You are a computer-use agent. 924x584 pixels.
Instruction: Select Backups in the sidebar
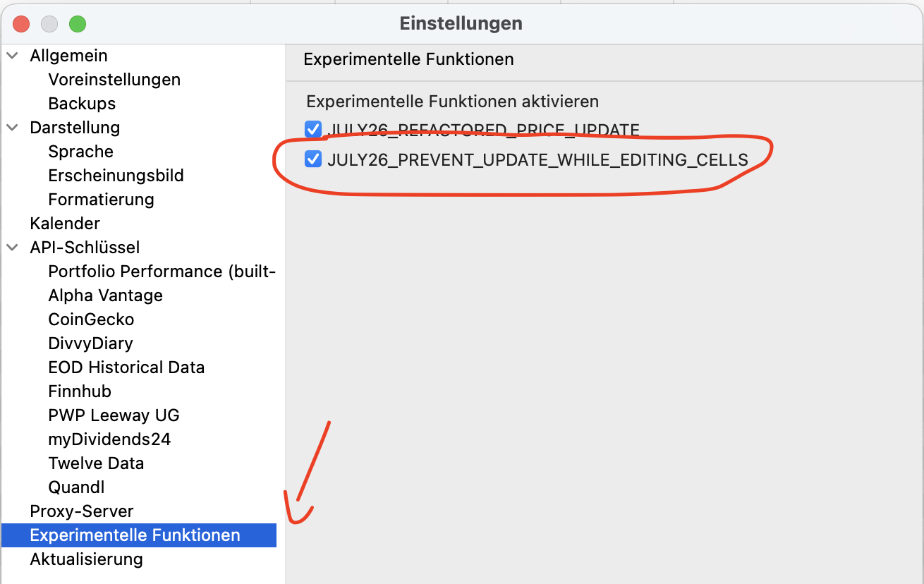point(82,104)
